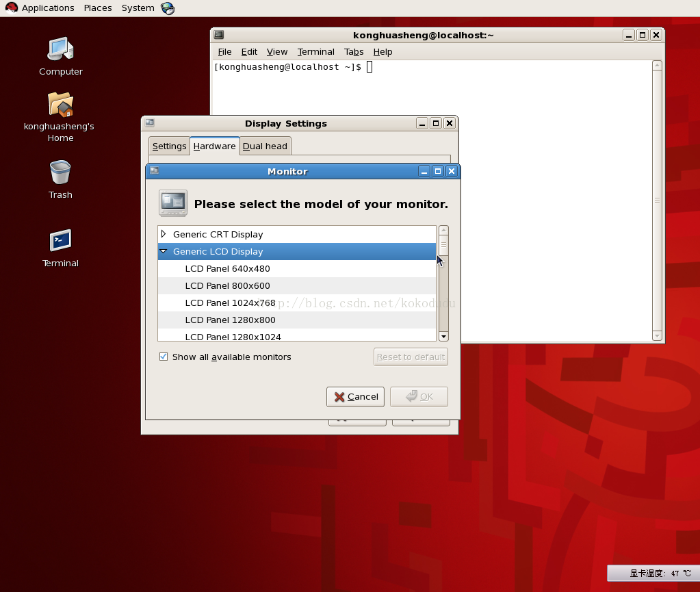Click the terminal window menu icon in title bar
Image resolution: width=700 pixels, height=592 pixels.
pos(219,35)
